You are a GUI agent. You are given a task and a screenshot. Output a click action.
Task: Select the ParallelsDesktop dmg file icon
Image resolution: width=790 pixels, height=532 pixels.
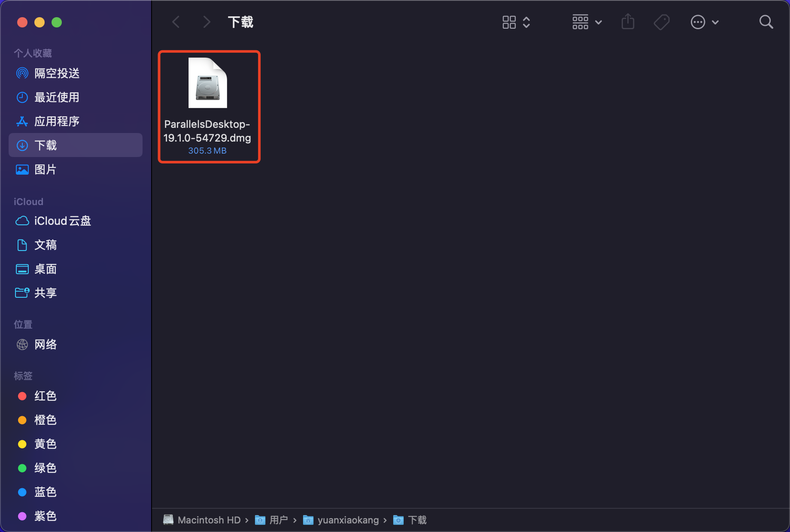208,83
